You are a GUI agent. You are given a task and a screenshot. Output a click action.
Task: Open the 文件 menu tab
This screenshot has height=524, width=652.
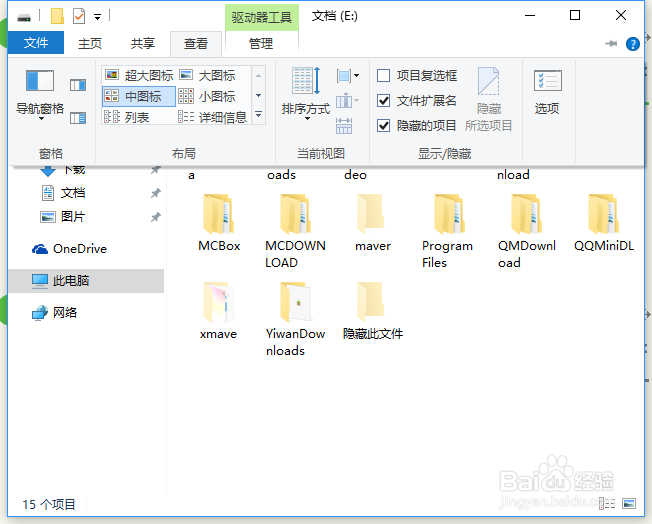tap(36, 42)
